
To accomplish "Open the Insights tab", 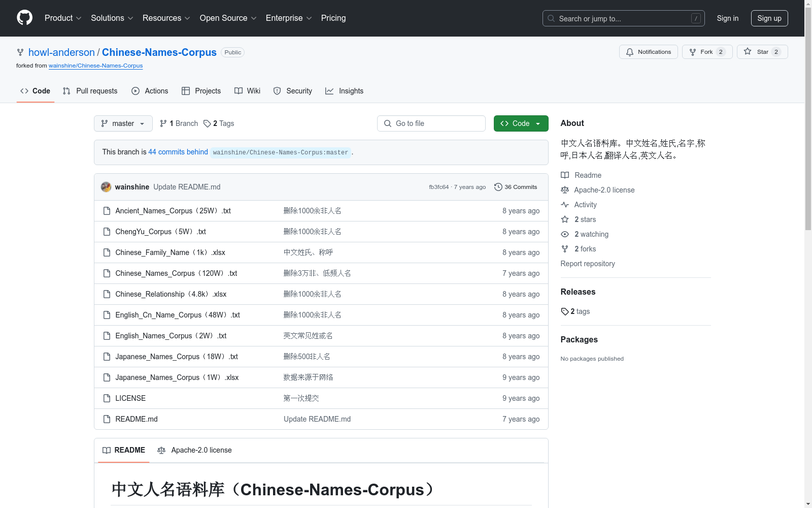I will [345, 91].
